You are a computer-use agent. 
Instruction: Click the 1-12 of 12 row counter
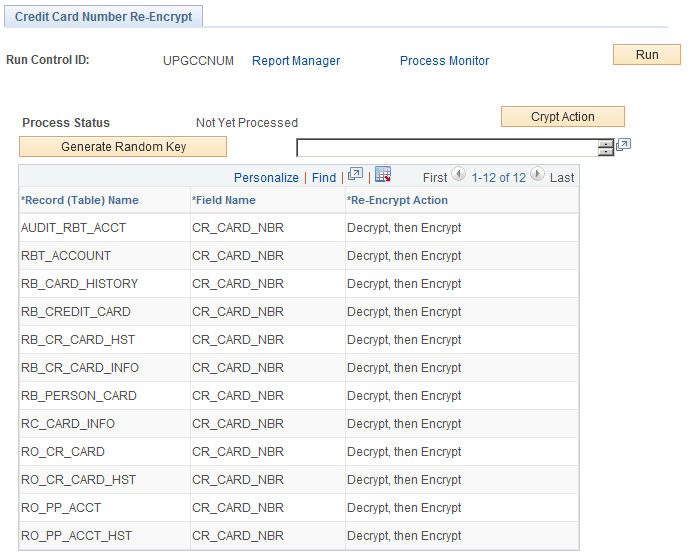(498, 177)
